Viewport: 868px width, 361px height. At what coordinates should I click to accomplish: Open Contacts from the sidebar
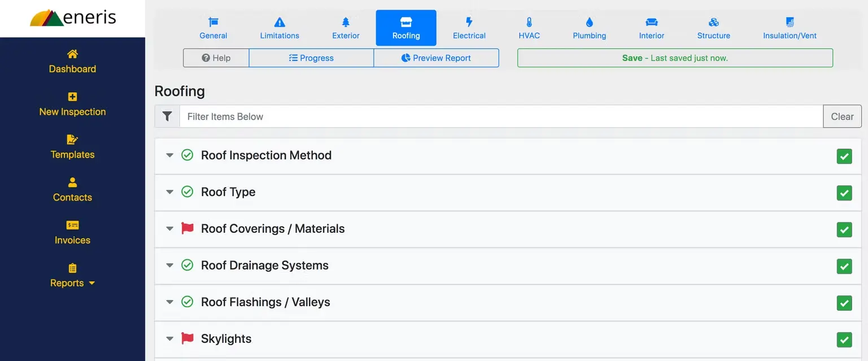coord(72,189)
